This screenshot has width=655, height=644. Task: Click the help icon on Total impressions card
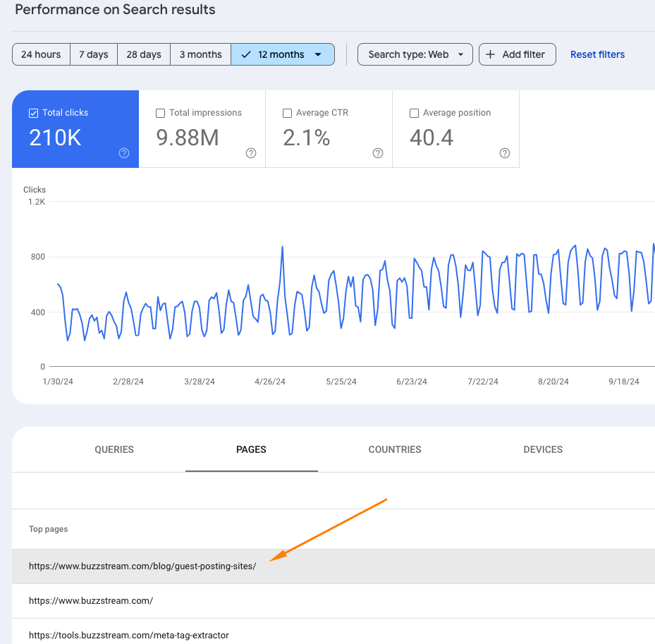coord(250,153)
